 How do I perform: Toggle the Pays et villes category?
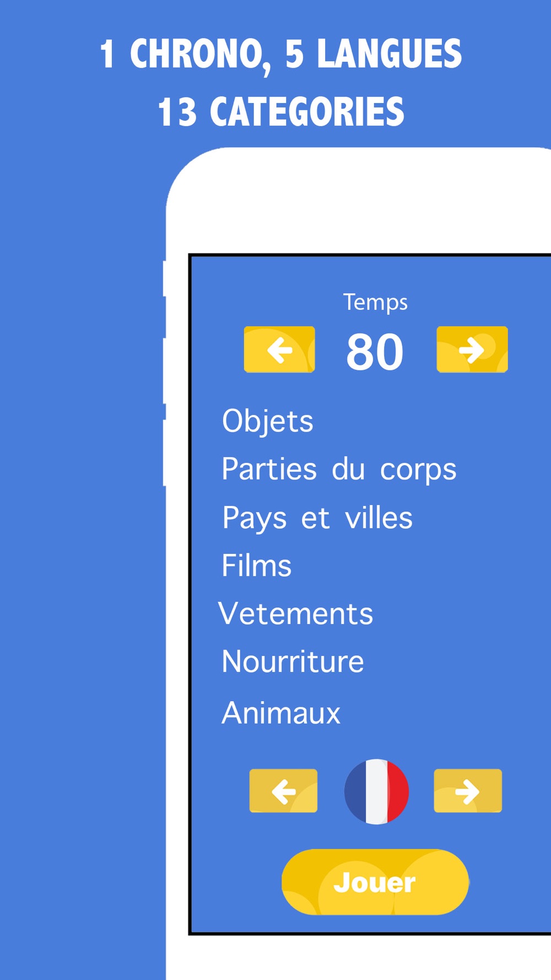pos(317,518)
